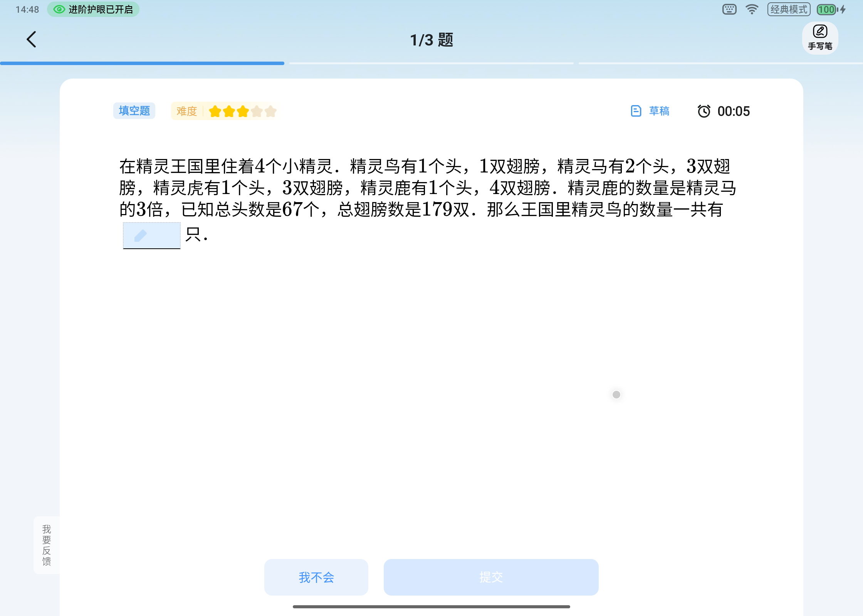The height and width of the screenshot is (616, 863).
Task: Open the feedback side tab (我要反馈)
Action: pos(47,545)
